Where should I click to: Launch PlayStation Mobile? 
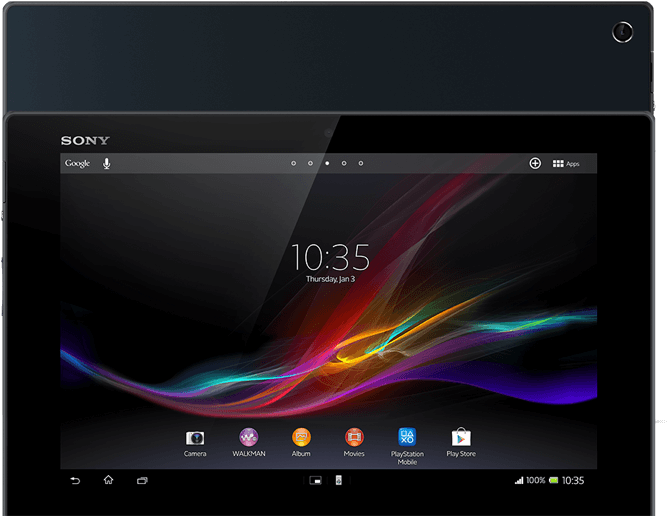coord(407,446)
